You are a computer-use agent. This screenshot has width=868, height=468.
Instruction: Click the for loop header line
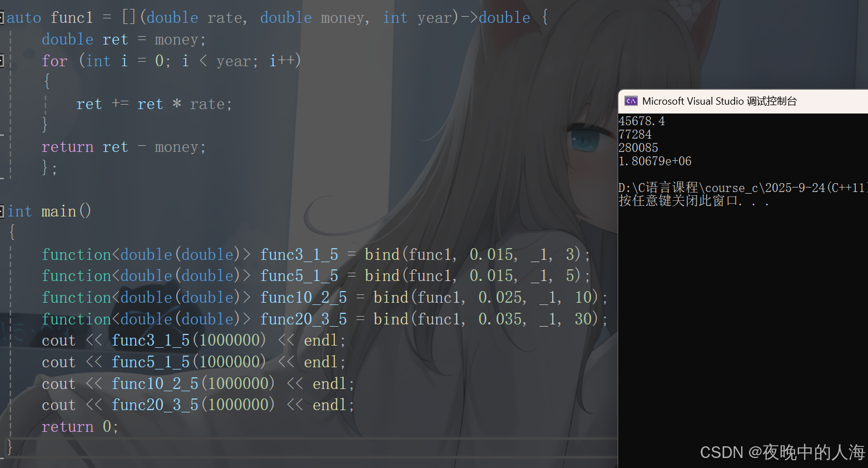pos(171,61)
